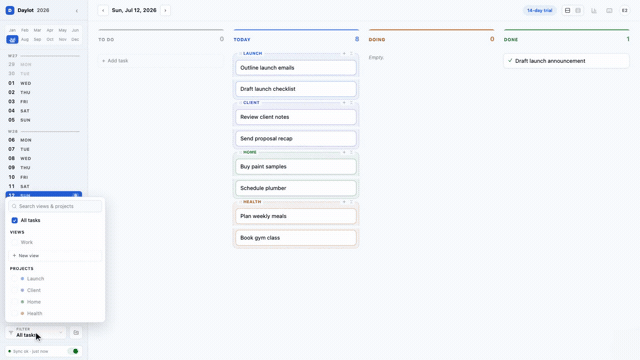
Task: Collapse the sidebar with the chevron
Action: [x=77, y=11]
